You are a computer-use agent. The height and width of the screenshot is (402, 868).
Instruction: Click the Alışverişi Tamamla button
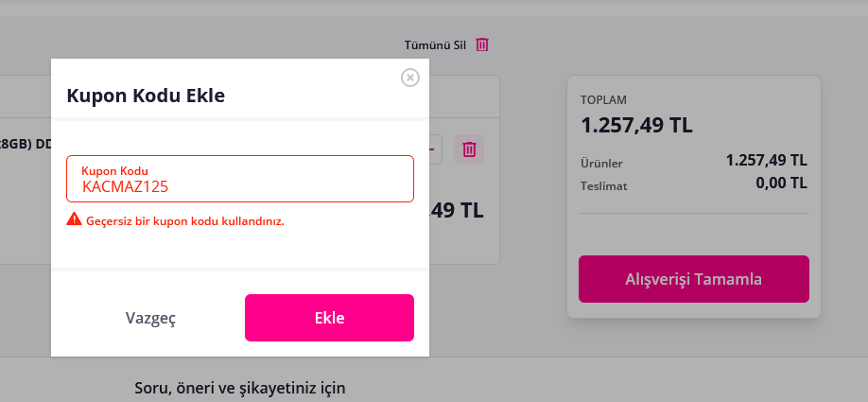coord(693,279)
